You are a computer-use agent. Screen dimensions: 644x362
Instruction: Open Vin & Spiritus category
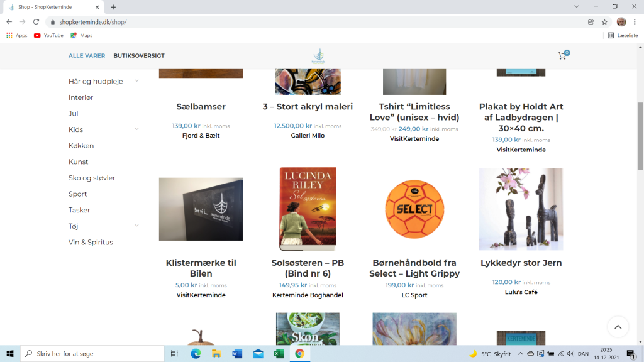tap(91, 242)
